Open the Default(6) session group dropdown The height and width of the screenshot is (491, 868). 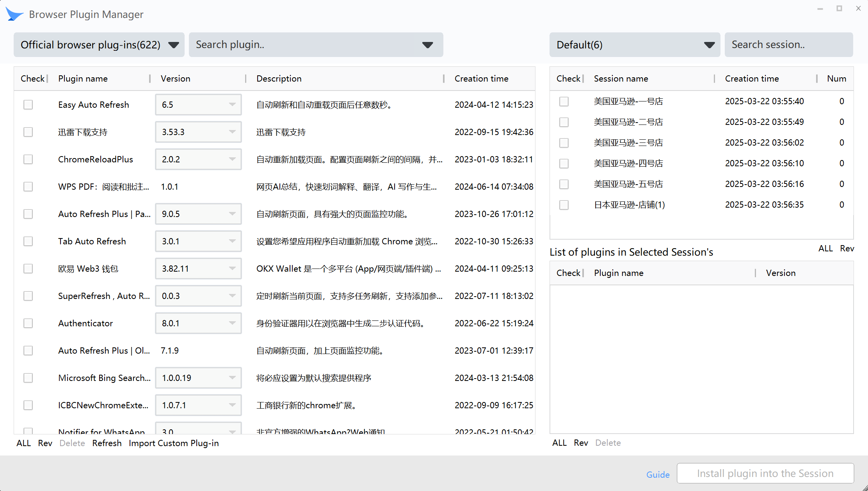[x=635, y=45]
